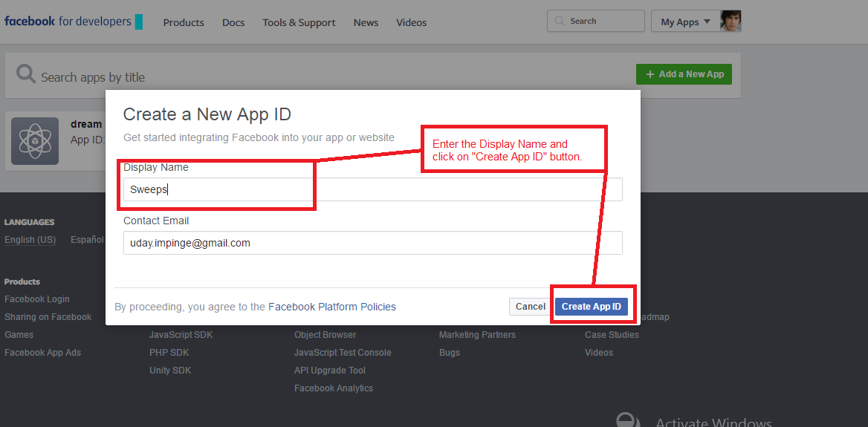This screenshot has height=427, width=868.
Task: Expand the My Apps dropdown
Action: (x=685, y=22)
